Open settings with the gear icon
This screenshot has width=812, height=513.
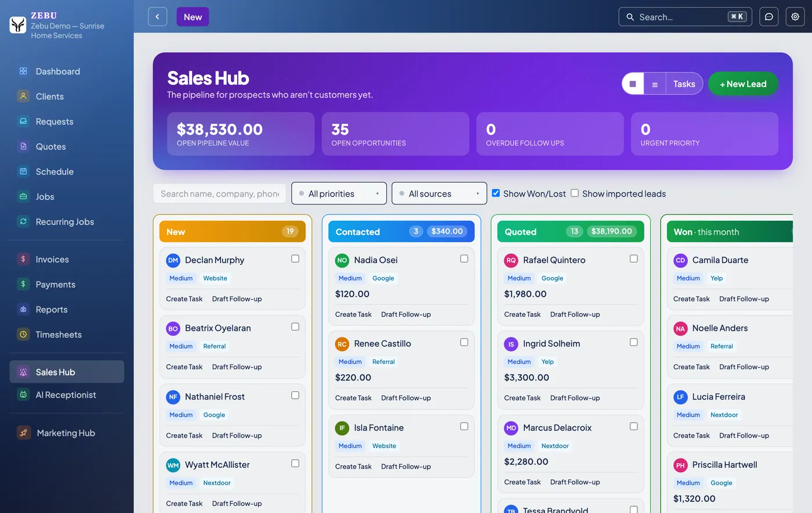click(x=795, y=17)
